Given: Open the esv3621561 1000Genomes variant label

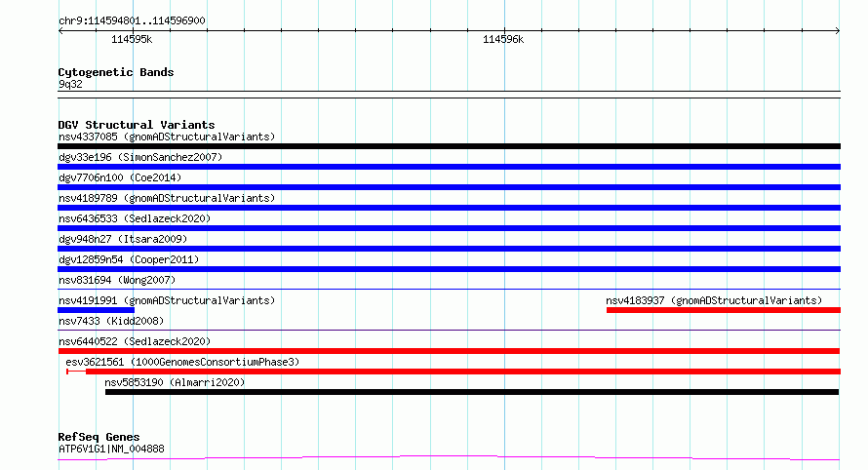Looking at the screenshot, I should (182, 362).
